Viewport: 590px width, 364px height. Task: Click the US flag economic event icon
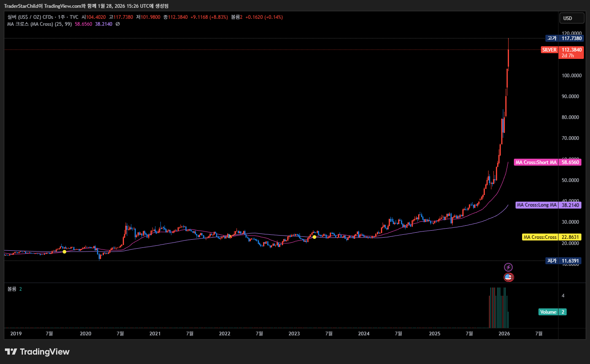(508, 277)
